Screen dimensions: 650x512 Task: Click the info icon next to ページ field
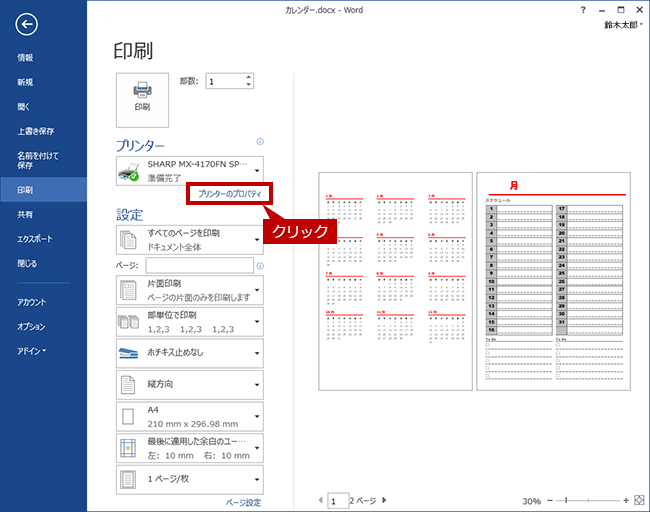pyautogui.click(x=260, y=266)
